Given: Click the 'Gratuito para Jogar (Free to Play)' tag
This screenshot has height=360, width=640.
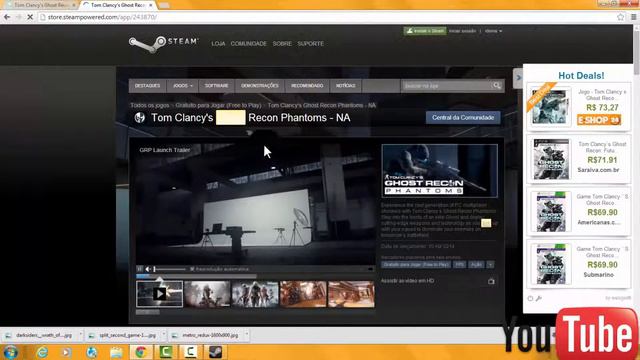Looking at the screenshot, I should point(416,264).
